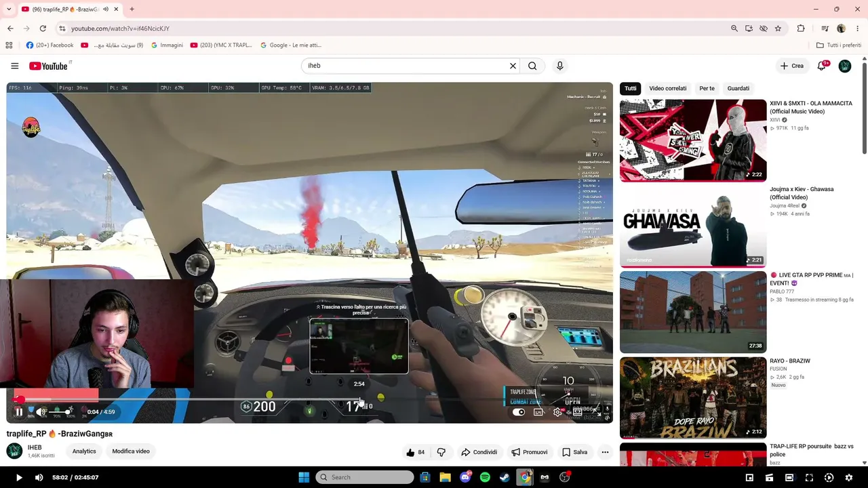The height and width of the screenshot is (488, 868).
Task: Open Steam from the taskbar
Action: click(505, 477)
